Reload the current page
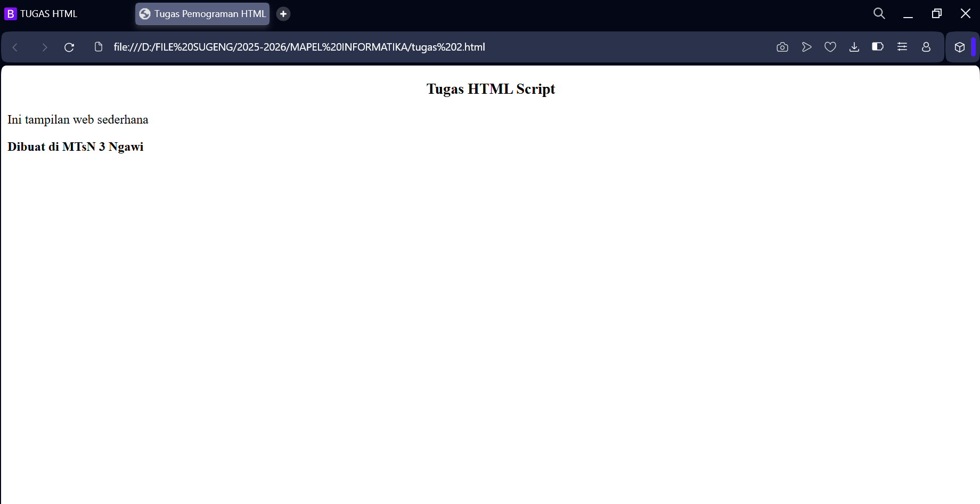The image size is (980, 504). 69,47
